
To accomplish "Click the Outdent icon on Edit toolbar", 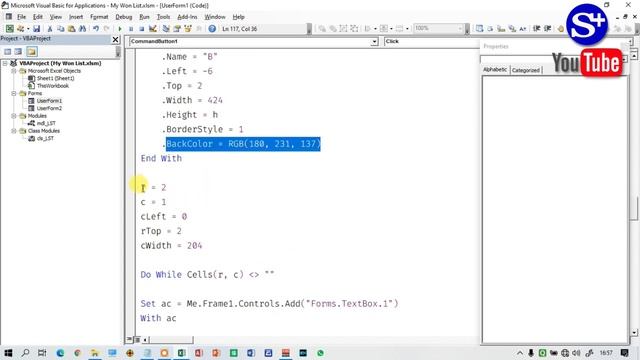I will 547,29.
